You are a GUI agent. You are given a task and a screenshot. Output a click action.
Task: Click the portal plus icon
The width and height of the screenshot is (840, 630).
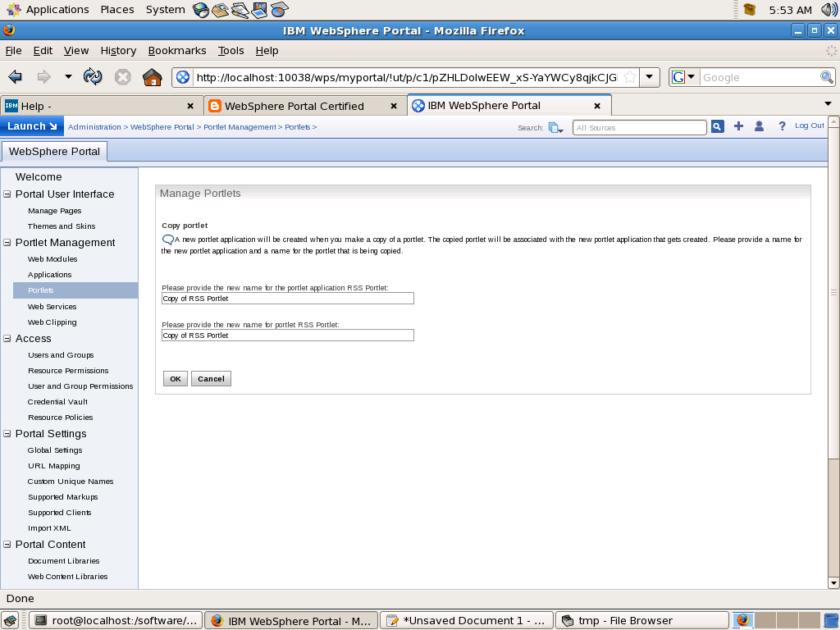click(739, 126)
